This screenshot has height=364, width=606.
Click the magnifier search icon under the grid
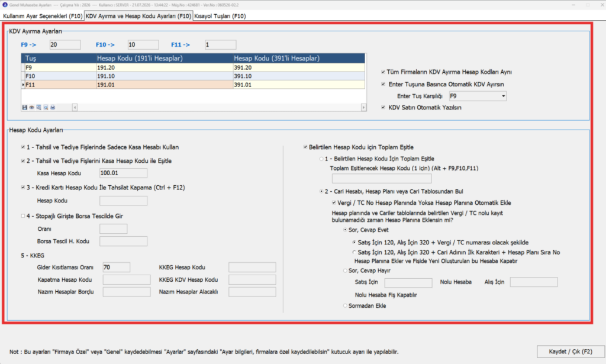point(46,107)
